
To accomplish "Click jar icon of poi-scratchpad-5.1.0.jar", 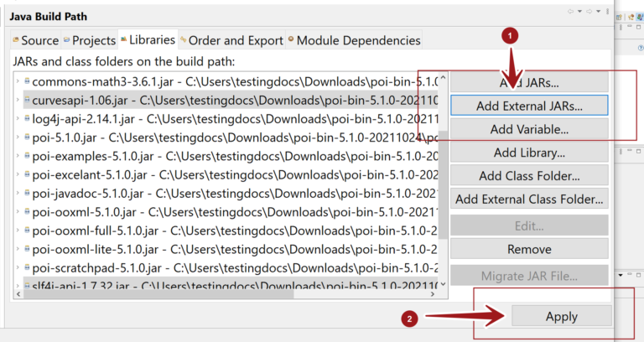I will point(27,267).
